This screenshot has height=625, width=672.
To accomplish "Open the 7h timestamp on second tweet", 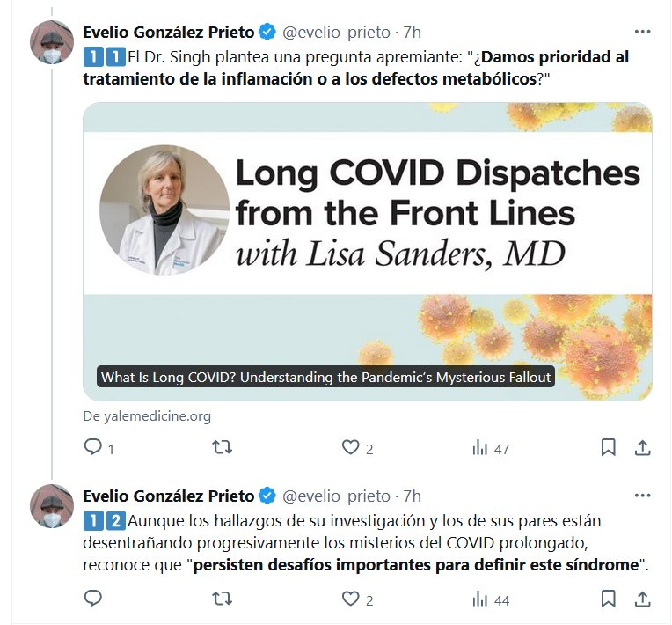I will tap(412, 496).
